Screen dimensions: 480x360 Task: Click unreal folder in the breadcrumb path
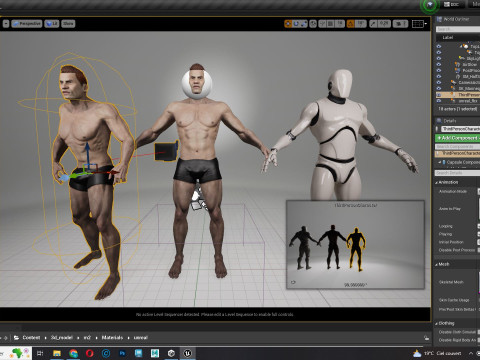(x=140, y=338)
